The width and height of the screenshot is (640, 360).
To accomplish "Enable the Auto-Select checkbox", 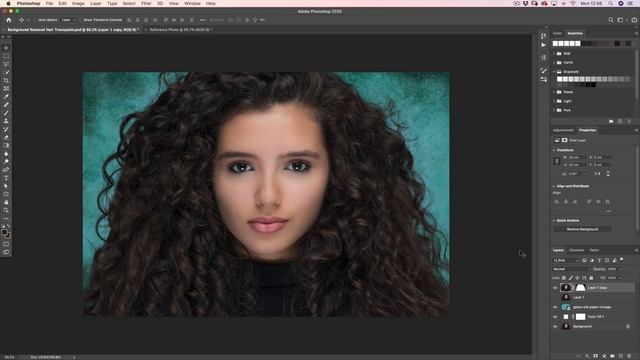I will pos(36,20).
